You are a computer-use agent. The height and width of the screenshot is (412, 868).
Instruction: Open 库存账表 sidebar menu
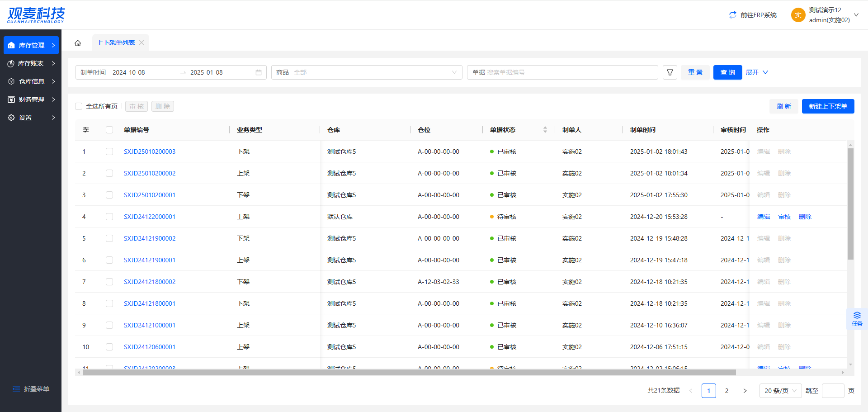[31, 63]
